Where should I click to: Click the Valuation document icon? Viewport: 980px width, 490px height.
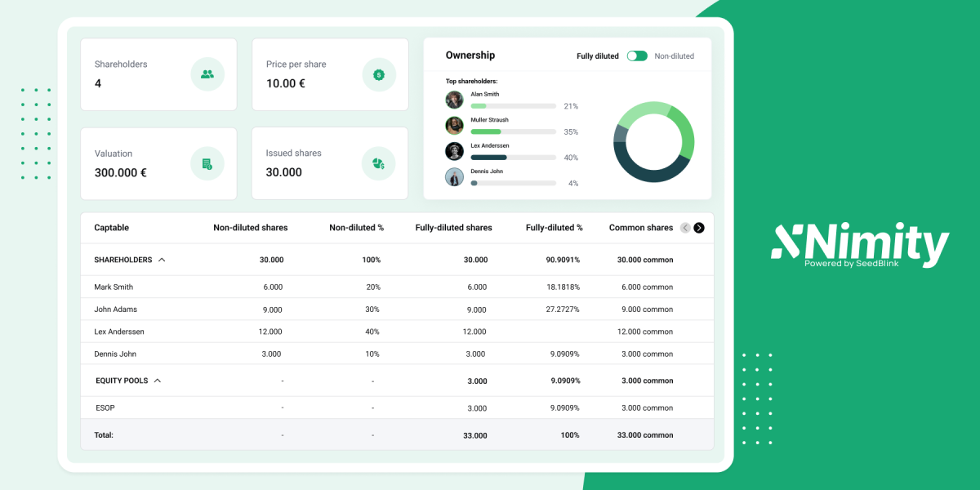[x=207, y=164]
